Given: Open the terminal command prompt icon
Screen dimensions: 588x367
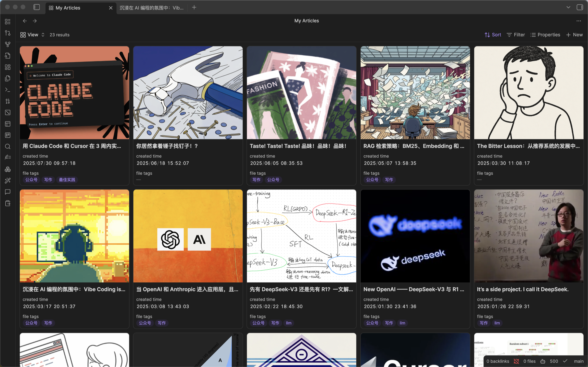Looking at the screenshot, I should 8,90.
